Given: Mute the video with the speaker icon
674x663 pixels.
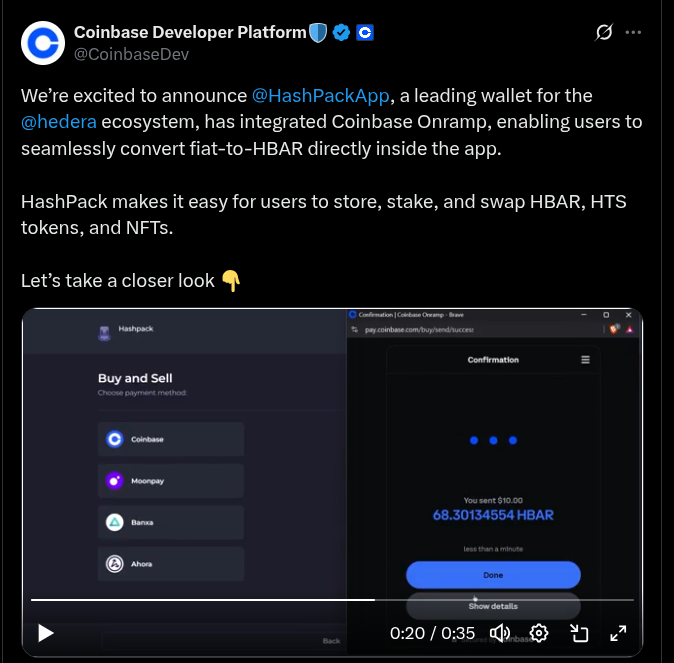Looking at the screenshot, I should click(500, 633).
